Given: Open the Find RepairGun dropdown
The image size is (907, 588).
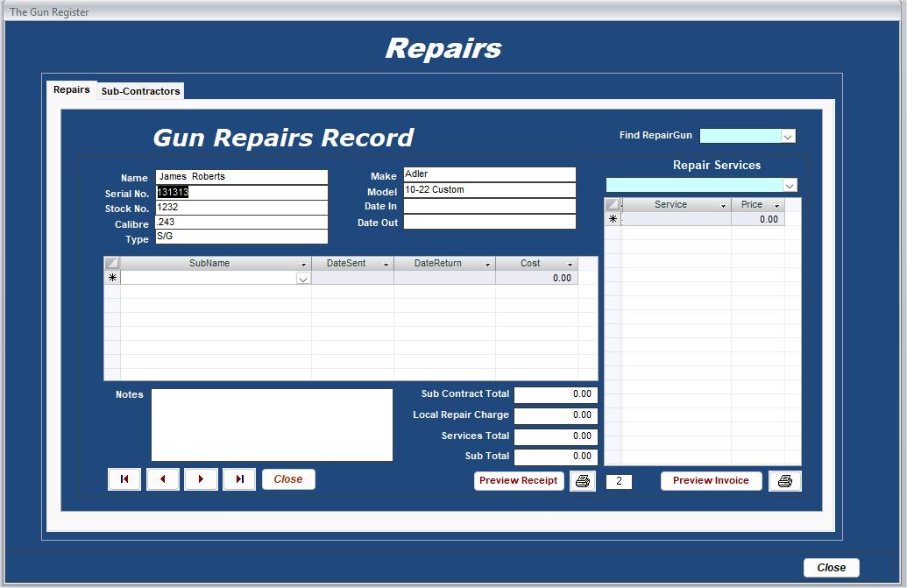Looking at the screenshot, I should pyautogui.click(x=788, y=136).
